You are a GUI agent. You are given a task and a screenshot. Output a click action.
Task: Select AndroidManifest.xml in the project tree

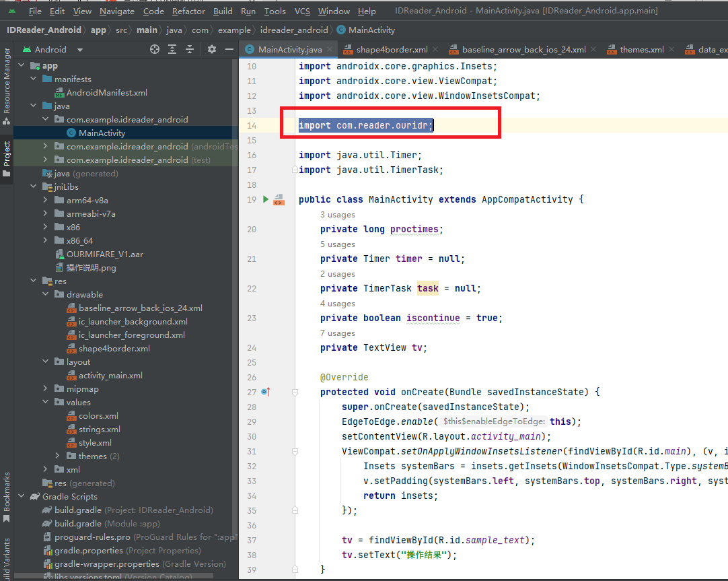[x=106, y=92]
